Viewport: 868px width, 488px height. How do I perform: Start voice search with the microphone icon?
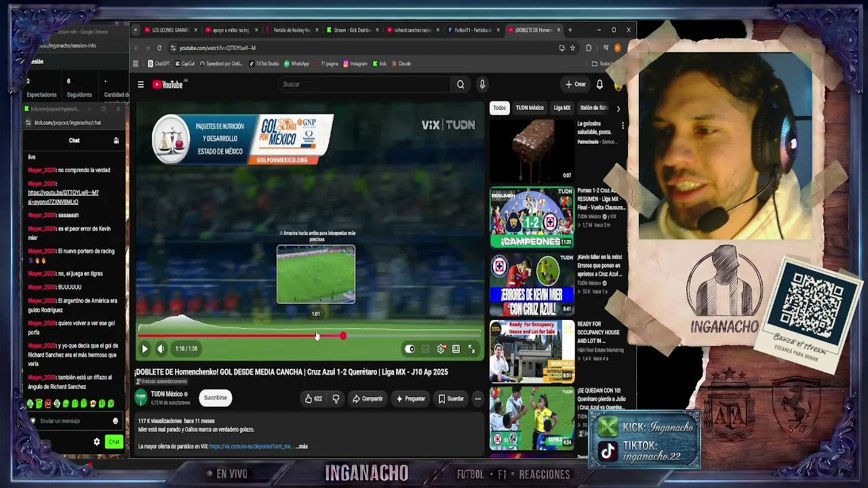pos(482,85)
